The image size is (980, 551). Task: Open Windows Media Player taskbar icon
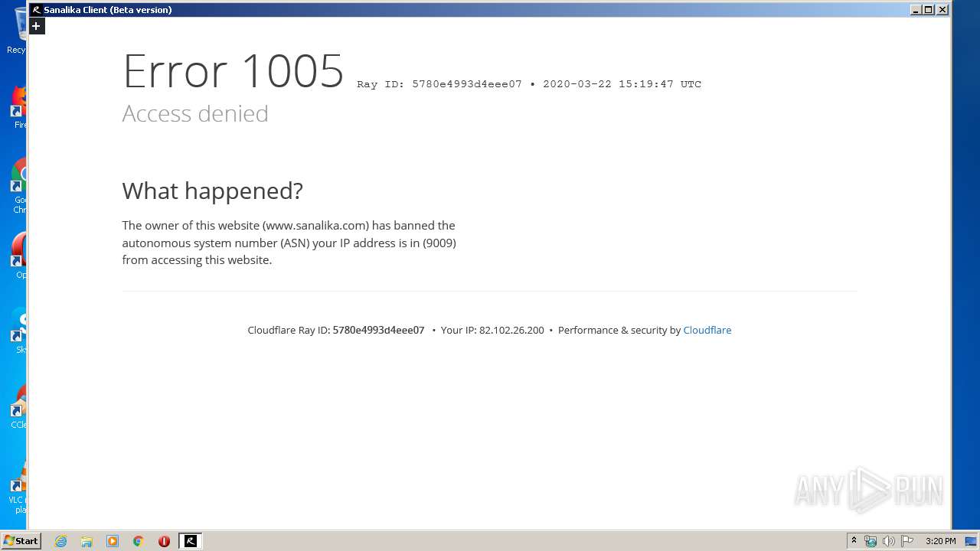click(x=113, y=541)
